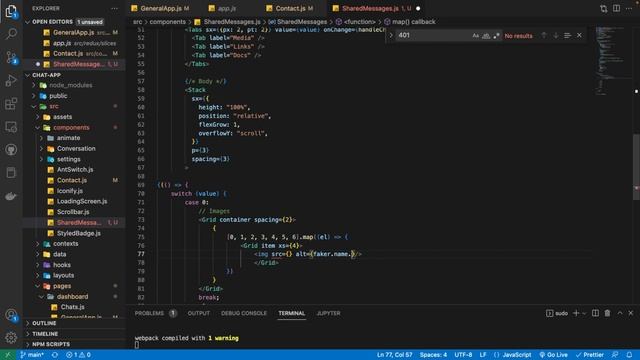Image resolution: width=640 pixels, height=360 pixels.
Task: Open the GitHub view in activity bar
Action: tap(11, 150)
